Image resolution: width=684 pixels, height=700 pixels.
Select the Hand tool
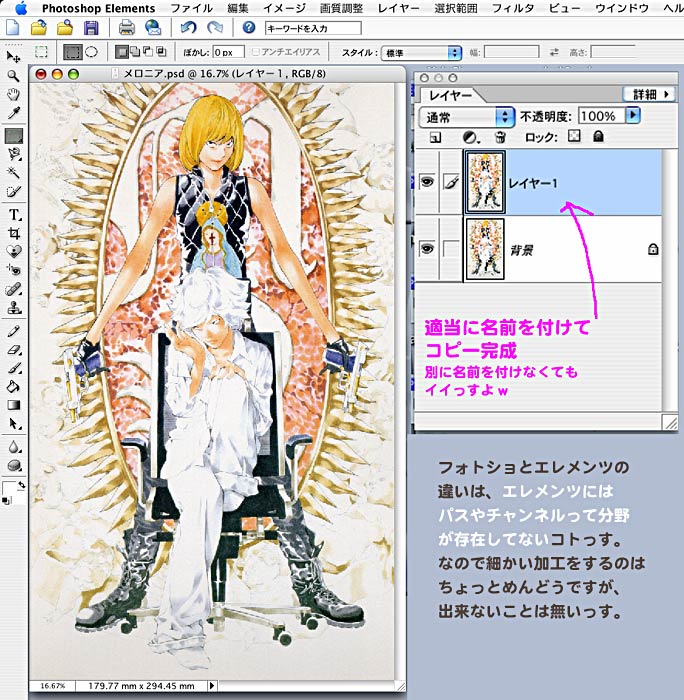[x=13, y=94]
